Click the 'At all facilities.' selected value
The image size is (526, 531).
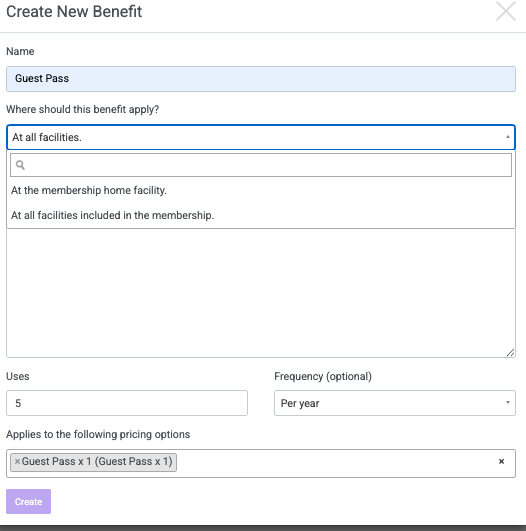pyautogui.click(x=47, y=137)
